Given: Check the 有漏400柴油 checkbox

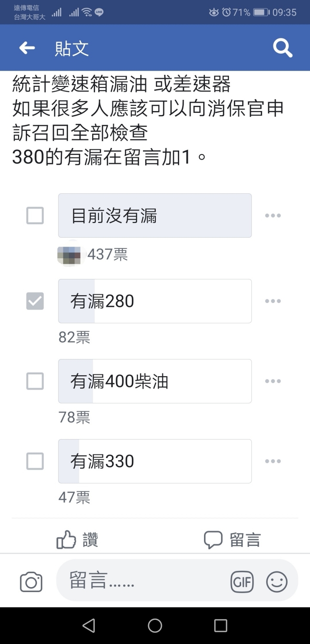Looking at the screenshot, I should (35, 381).
